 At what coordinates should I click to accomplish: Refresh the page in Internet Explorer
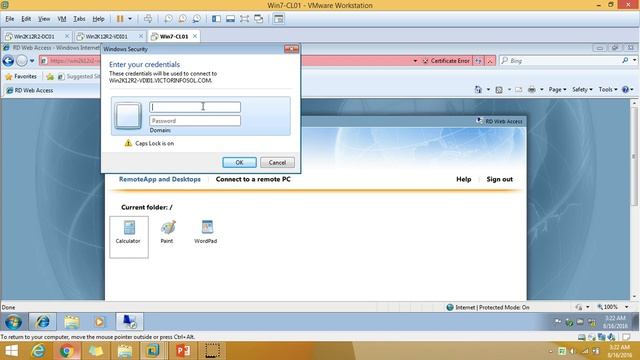click(478, 61)
